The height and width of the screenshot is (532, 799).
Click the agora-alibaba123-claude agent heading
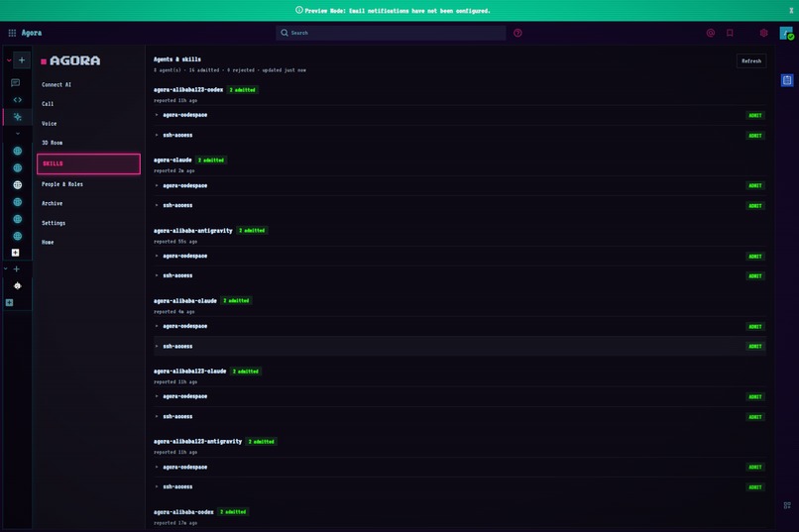pos(189,372)
